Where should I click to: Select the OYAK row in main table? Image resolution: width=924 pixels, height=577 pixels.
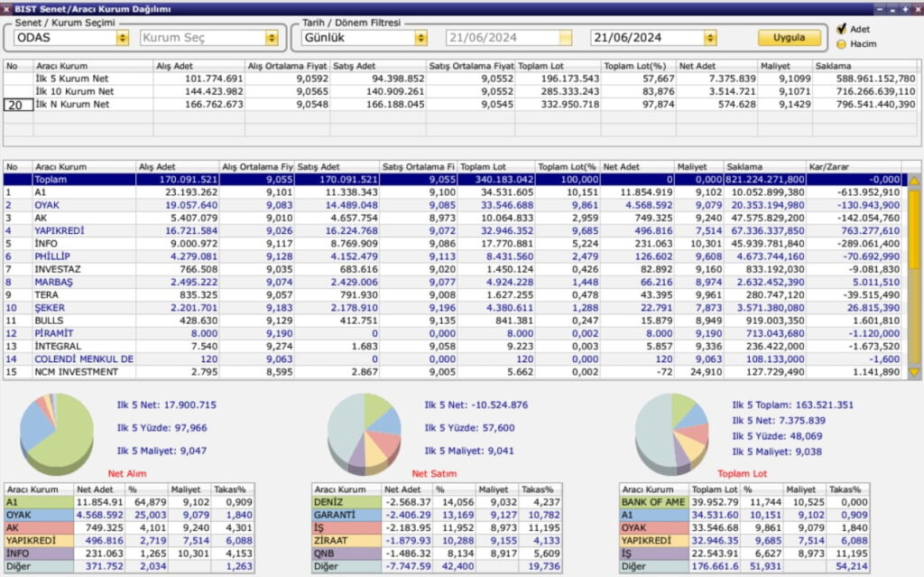tap(453, 205)
